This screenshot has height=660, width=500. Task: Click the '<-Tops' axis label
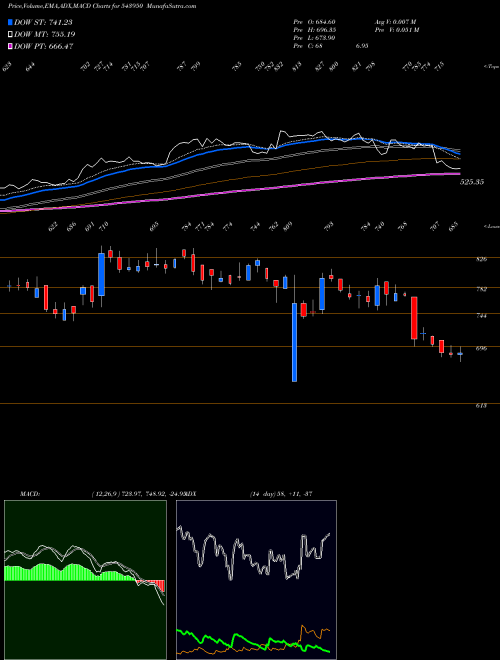tap(491, 67)
